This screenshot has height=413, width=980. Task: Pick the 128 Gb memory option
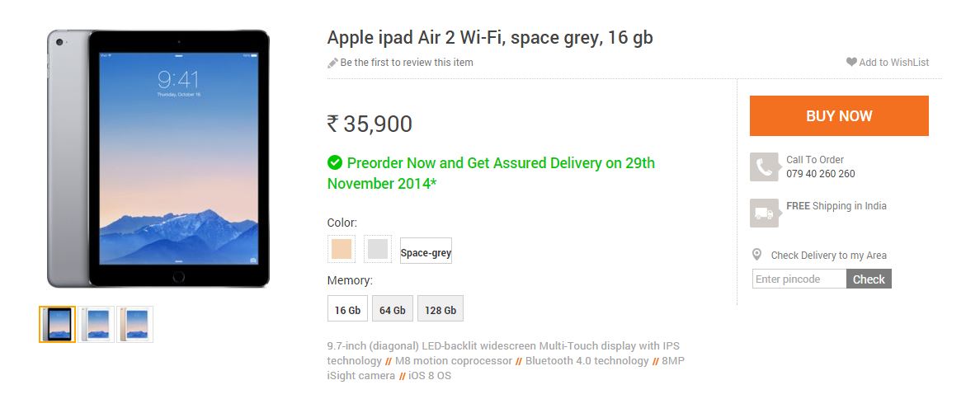[440, 310]
